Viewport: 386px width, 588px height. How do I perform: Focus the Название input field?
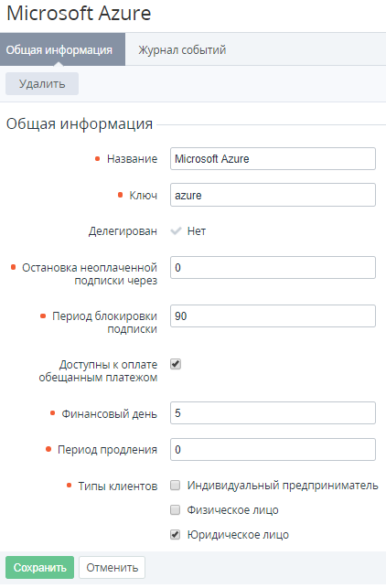pos(273,158)
